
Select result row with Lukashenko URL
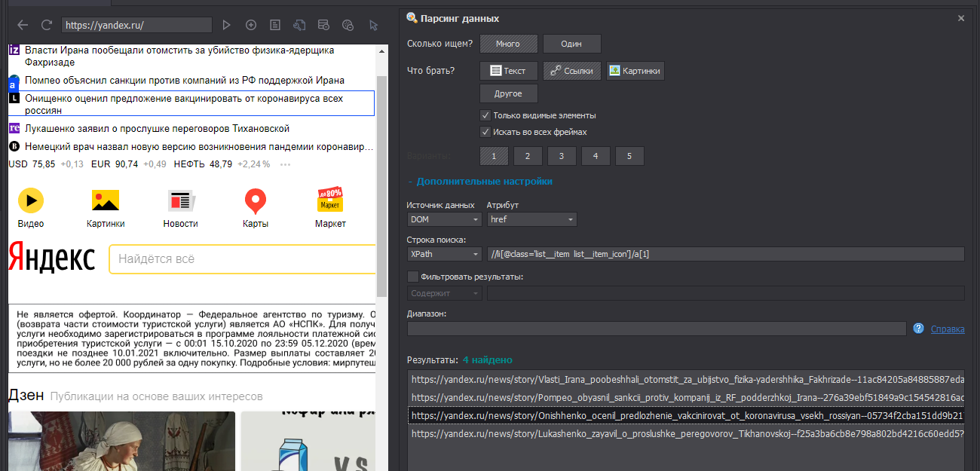point(686,433)
